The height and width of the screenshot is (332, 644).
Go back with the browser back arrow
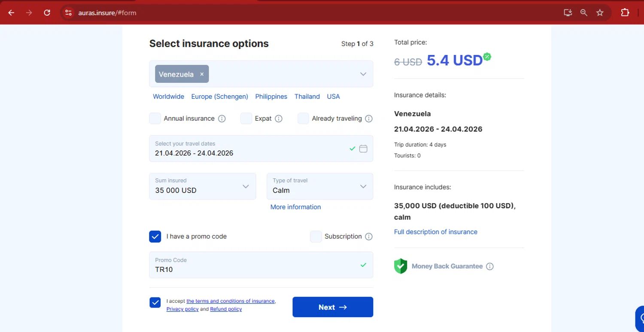[x=11, y=13]
